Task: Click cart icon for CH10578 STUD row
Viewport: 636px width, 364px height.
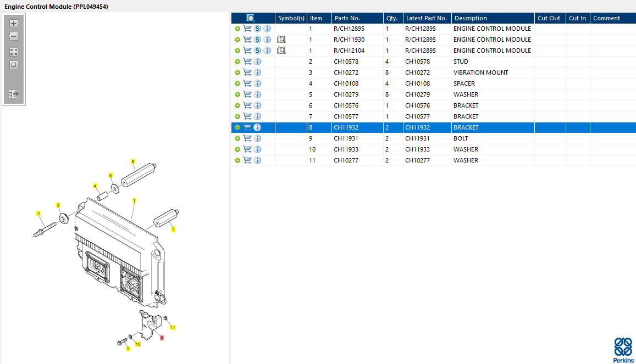Action: coord(247,61)
